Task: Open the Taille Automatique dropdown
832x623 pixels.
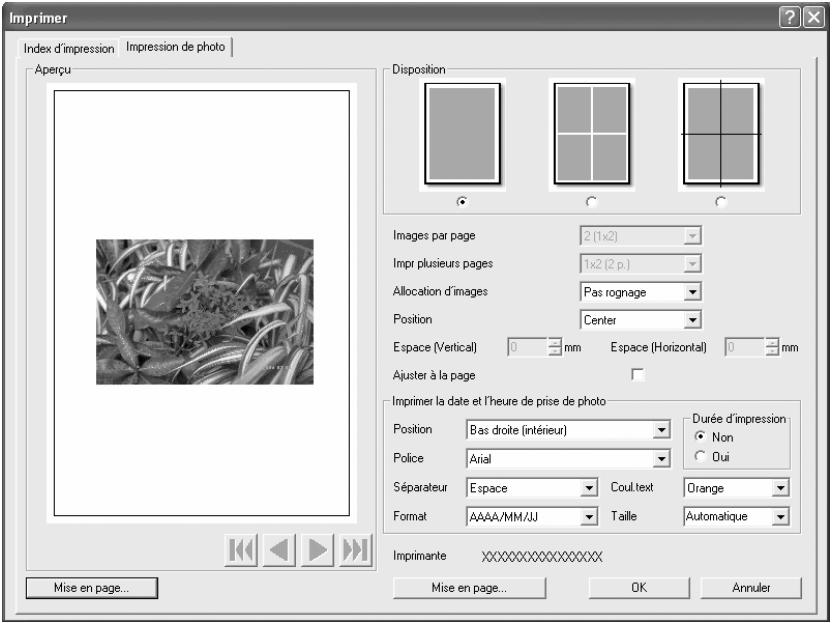Action: [736, 516]
